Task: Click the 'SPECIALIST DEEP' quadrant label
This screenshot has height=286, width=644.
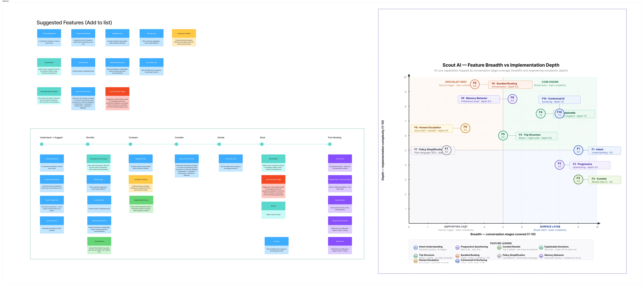Action: (x=456, y=82)
